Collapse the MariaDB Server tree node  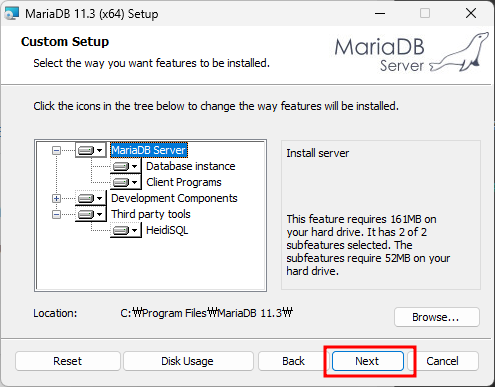(x=56, y=151)
